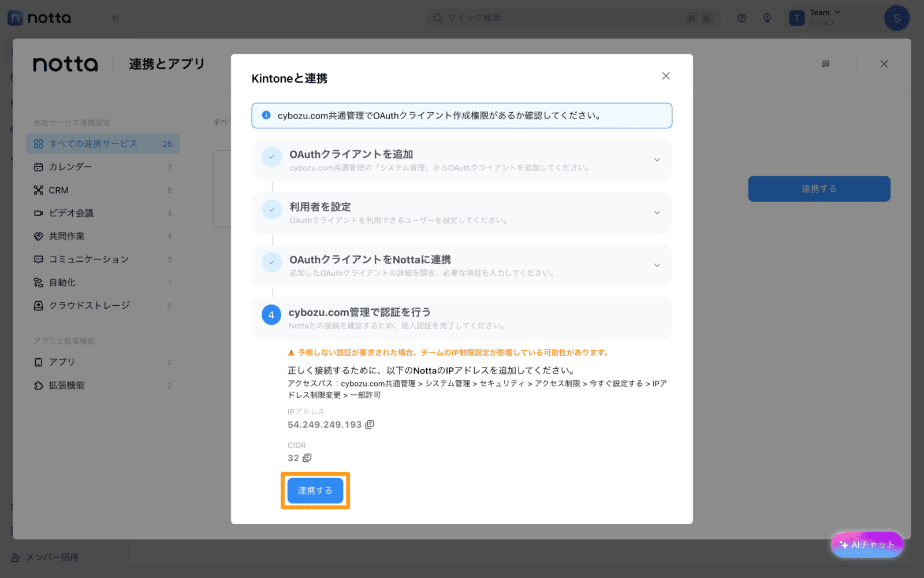Collapse the sidebar with the double chevron
Viewport: 924px width, 578px height.
115,18
